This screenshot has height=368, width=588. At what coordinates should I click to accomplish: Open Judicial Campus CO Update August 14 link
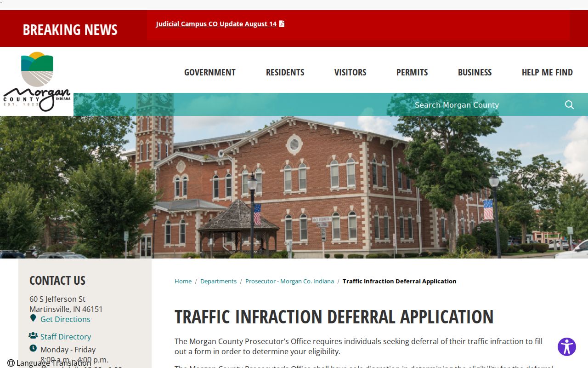[216, 24]
